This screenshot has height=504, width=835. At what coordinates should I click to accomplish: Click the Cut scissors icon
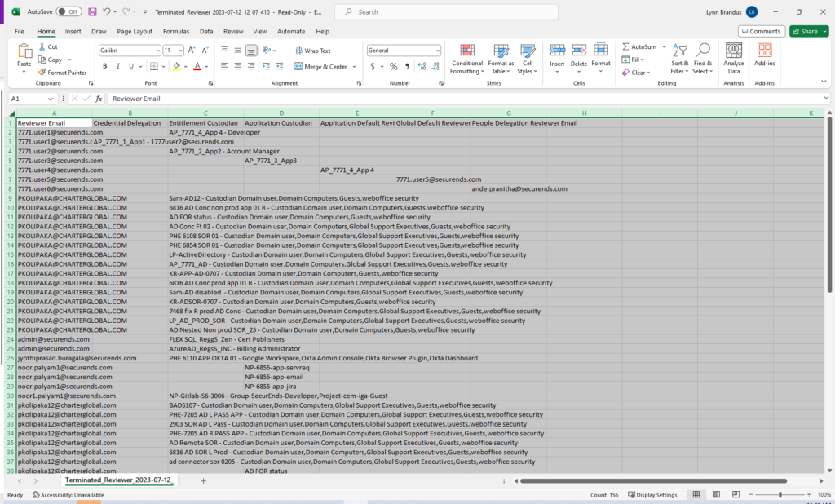point(42,46)
